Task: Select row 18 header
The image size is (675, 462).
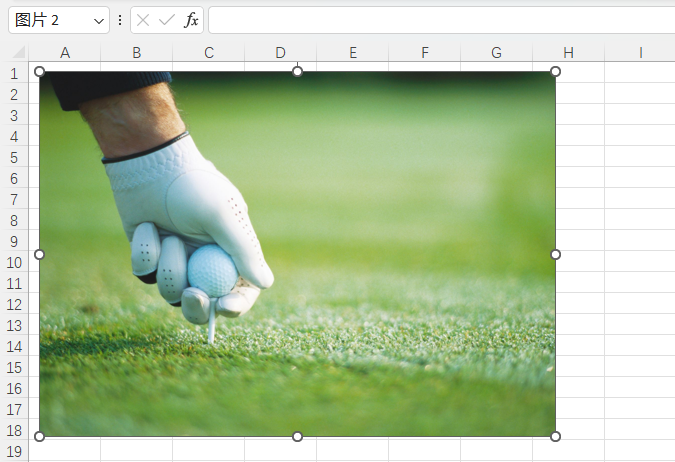Action: coord(14,431)
